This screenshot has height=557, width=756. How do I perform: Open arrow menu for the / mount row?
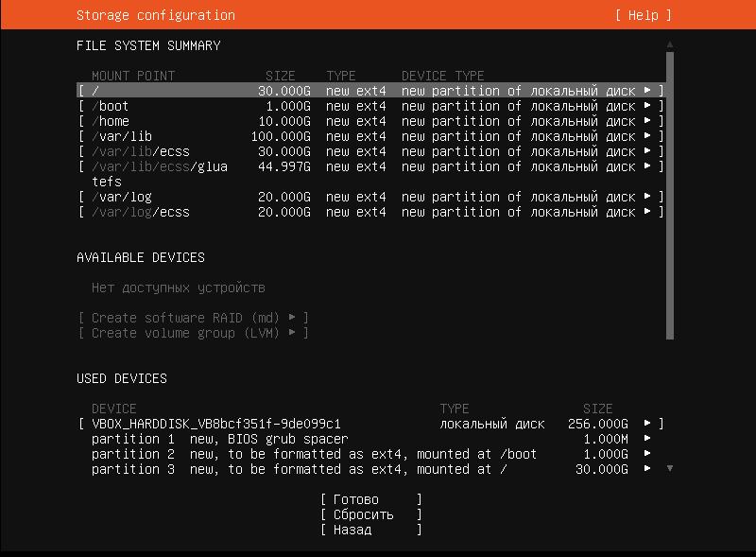click(647, 91)
